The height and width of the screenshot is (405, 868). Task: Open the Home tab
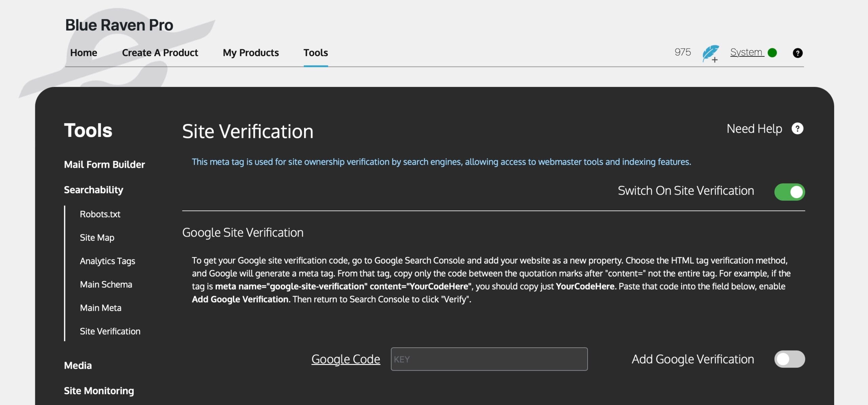pyautogui.click(x=83, y=53)
